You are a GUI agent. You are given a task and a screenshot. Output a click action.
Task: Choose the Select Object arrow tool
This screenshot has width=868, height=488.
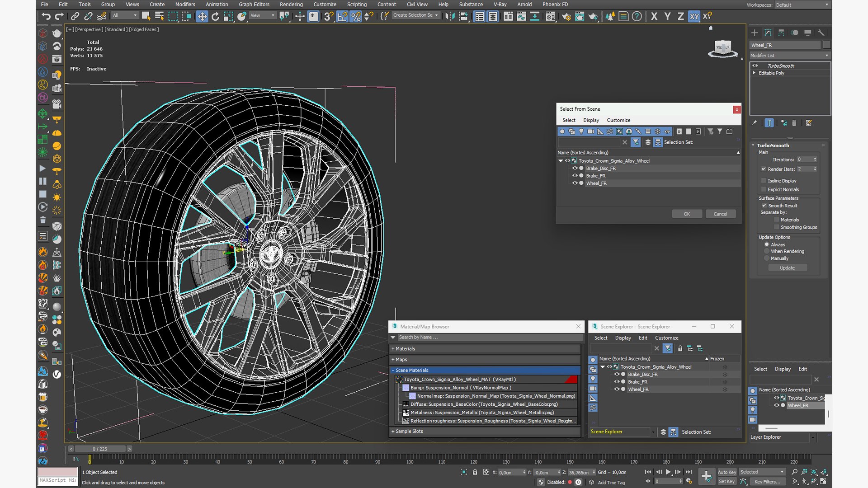[146, 17]
